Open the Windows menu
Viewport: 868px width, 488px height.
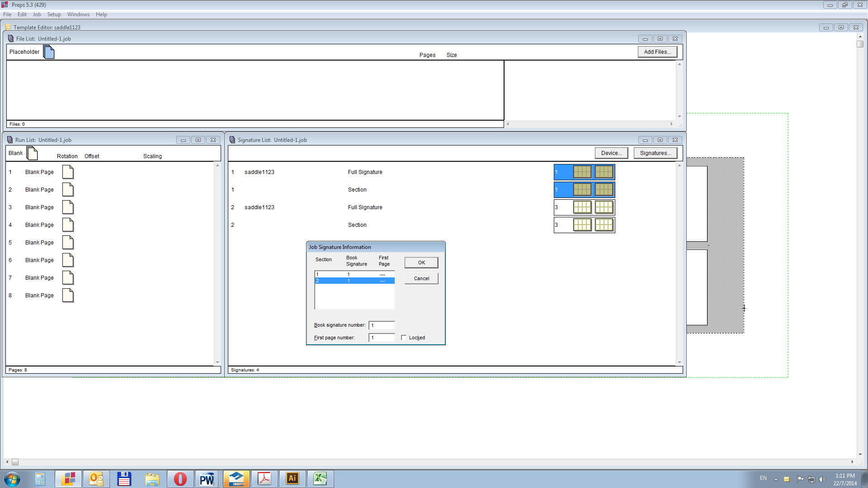[x=78, y=14]
